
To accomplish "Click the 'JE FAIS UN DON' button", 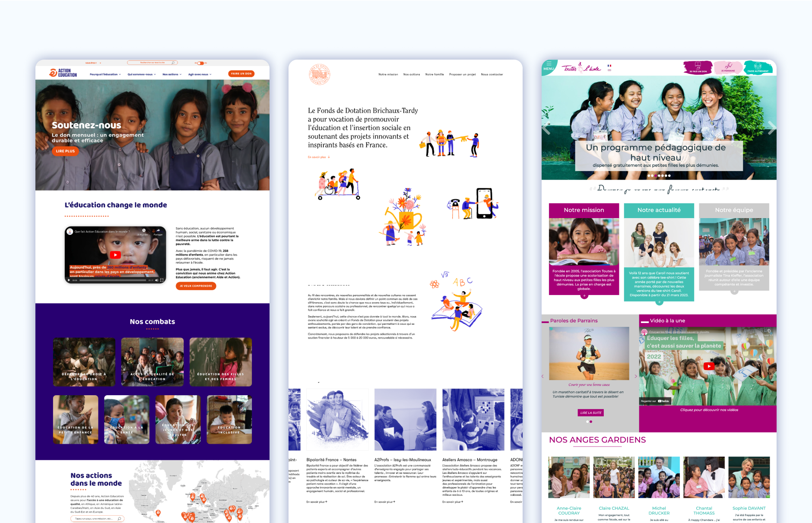I will [x=698, y=67].
